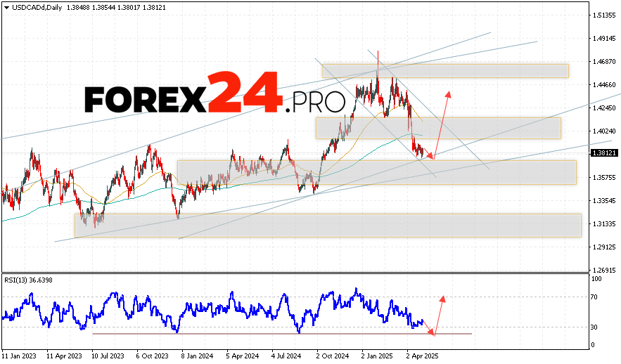This screenshot has height=364, width=621.
Task: Select RSI scale level 0
Action: tap(592, 345)
